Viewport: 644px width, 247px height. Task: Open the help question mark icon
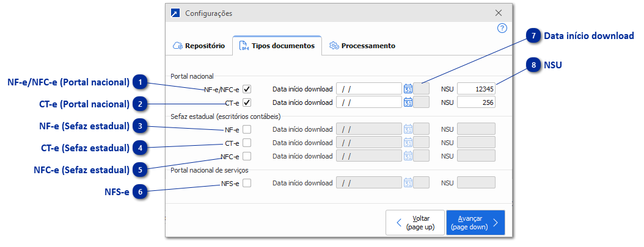tap(502, 28)
